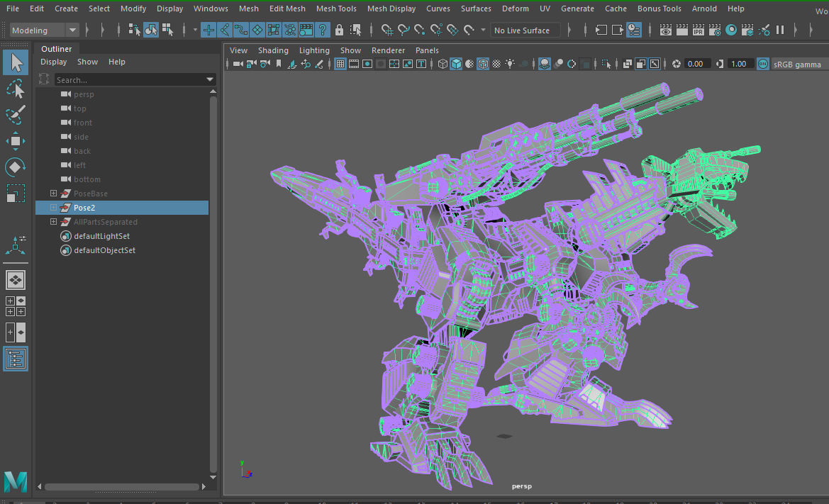The height and width of the screenshot is (504, 829).
Task: Click the Outliner tab title
Action: pos(57,49)
